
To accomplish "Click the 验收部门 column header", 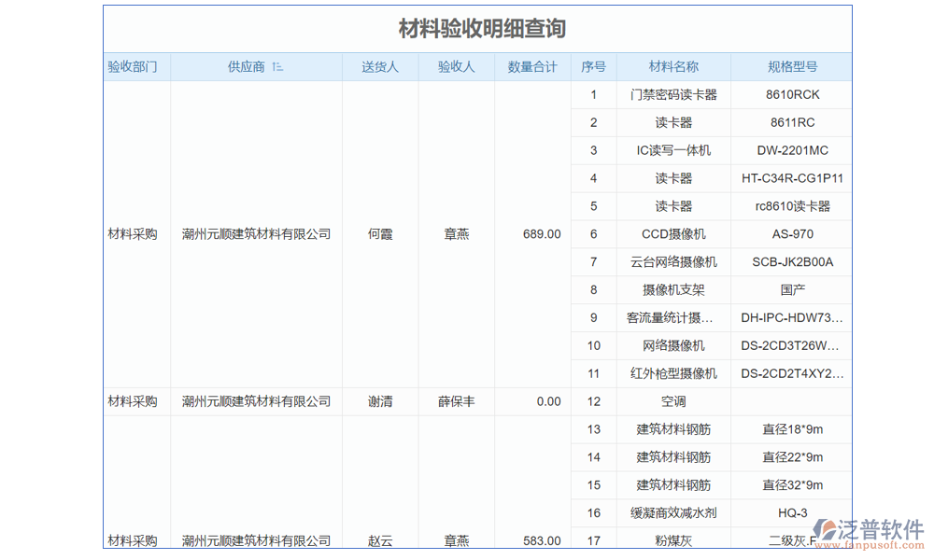I will [x=133, y=67].
